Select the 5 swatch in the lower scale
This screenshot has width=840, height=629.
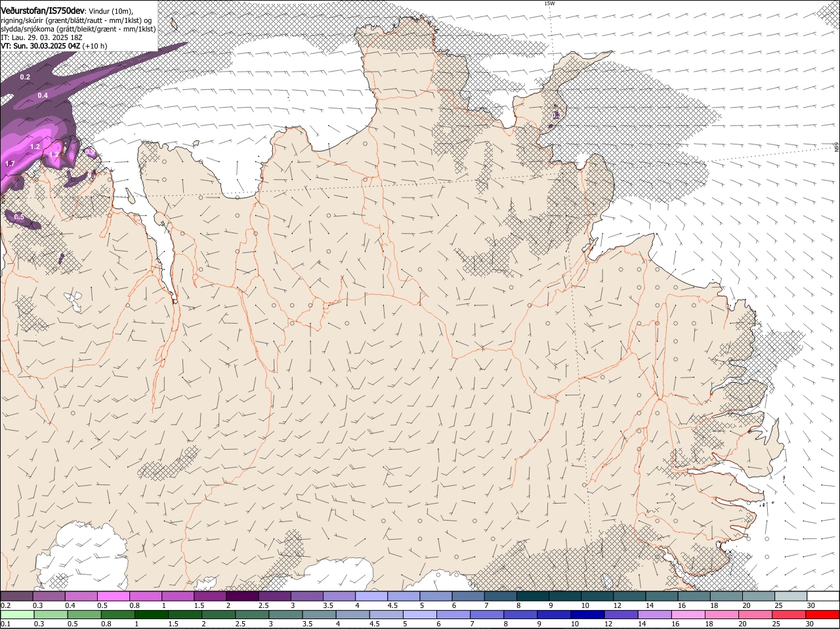420,615
